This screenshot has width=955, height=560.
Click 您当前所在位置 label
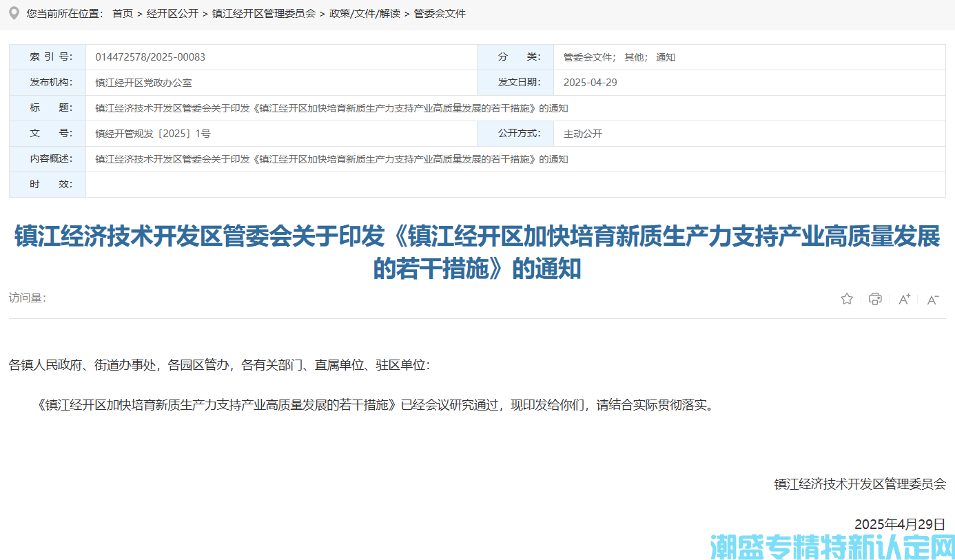[x=64, y=14]
